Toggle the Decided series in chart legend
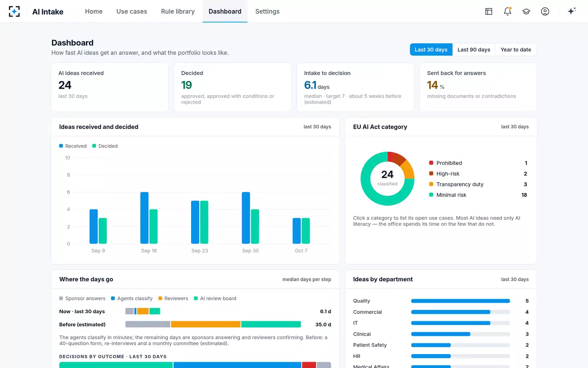This screenshot has height=368, width=588. (x=105, y=146)
